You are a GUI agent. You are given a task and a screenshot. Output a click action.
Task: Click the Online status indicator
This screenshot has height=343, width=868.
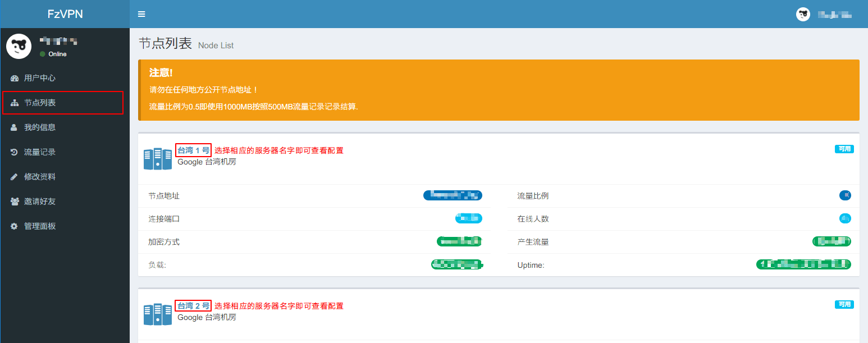click(53, 54)
